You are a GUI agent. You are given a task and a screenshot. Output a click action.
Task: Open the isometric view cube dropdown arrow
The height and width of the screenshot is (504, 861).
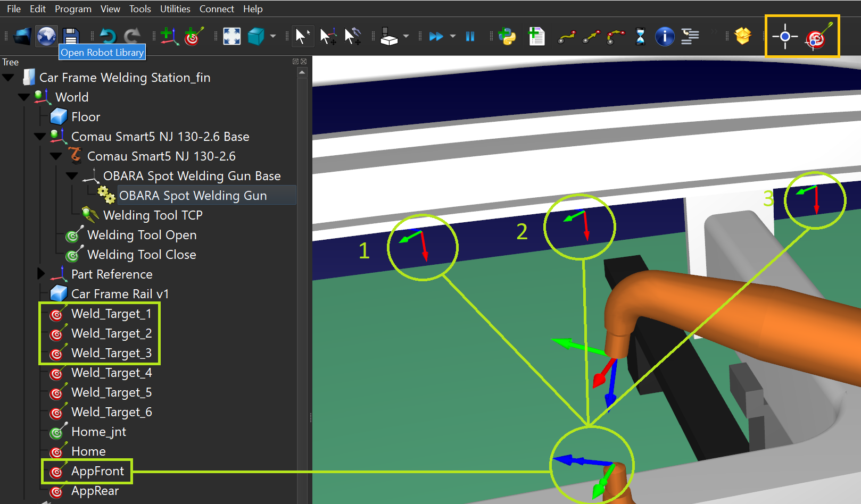[x=273, y=36]
